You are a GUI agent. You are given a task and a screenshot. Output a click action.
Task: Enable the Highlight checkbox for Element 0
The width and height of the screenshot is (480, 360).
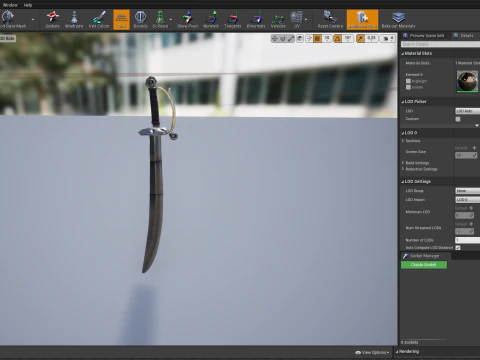(408, 81)
